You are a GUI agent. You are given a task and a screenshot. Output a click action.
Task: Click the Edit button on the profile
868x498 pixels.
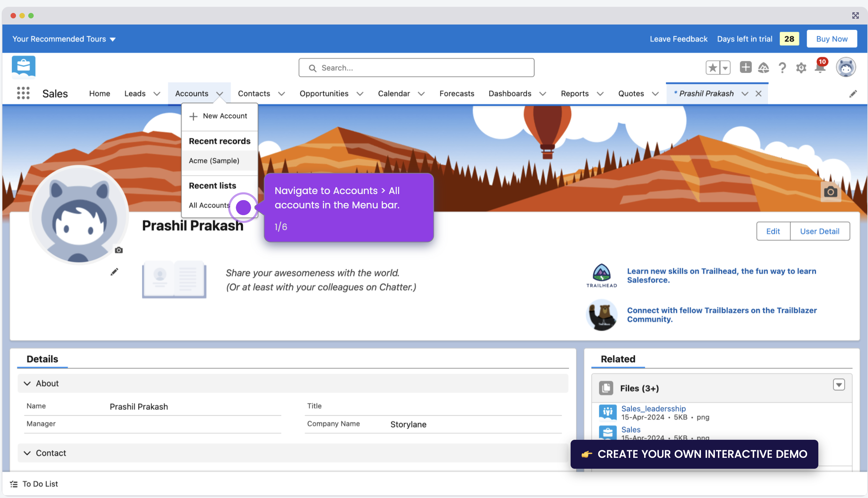pos(773,231)
